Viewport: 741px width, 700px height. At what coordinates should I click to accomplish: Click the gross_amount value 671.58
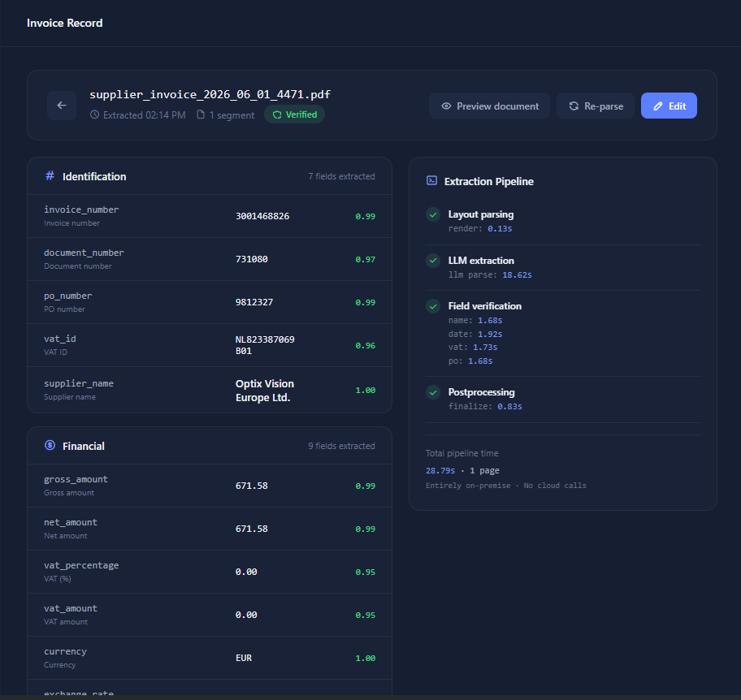(251, 486)
